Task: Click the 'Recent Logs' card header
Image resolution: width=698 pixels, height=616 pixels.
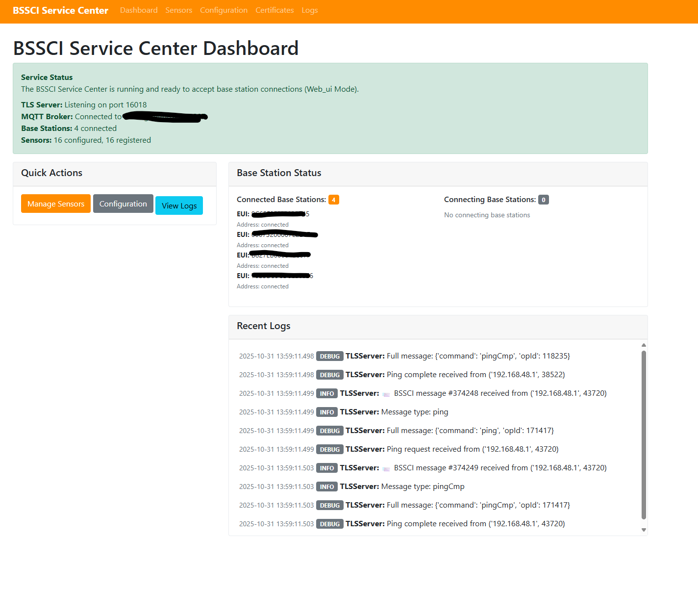Action: pyautogui.click(x=438, y=327)
